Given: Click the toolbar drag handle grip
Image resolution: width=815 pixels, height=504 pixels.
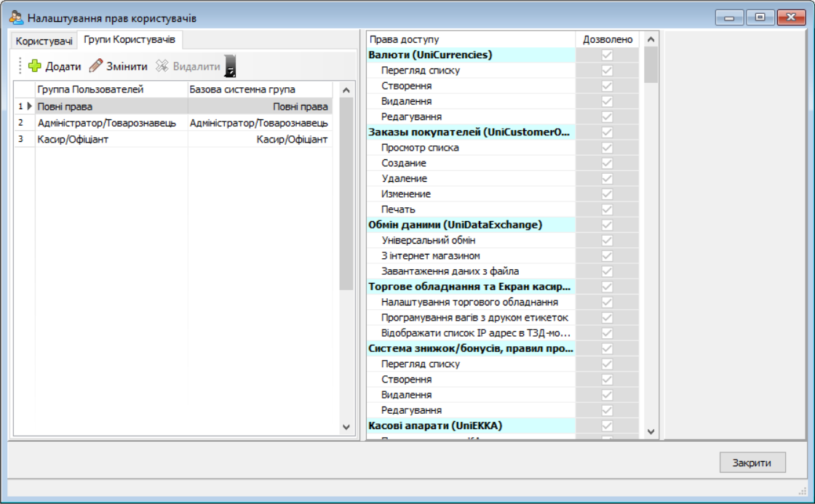Looking at the screenshot, I should coord(20,65).
